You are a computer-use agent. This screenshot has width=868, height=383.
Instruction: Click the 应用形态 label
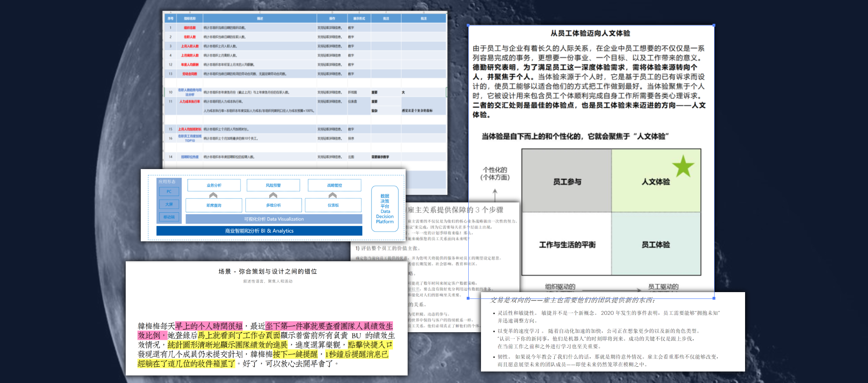tap(167, 181)
